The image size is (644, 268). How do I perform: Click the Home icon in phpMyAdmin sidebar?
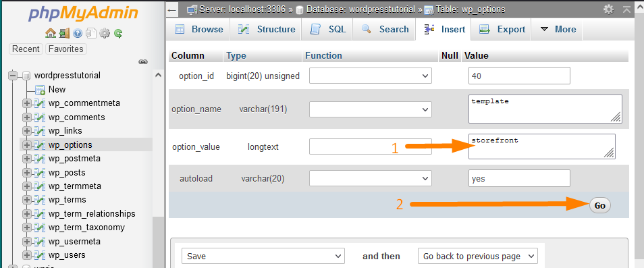50,33
